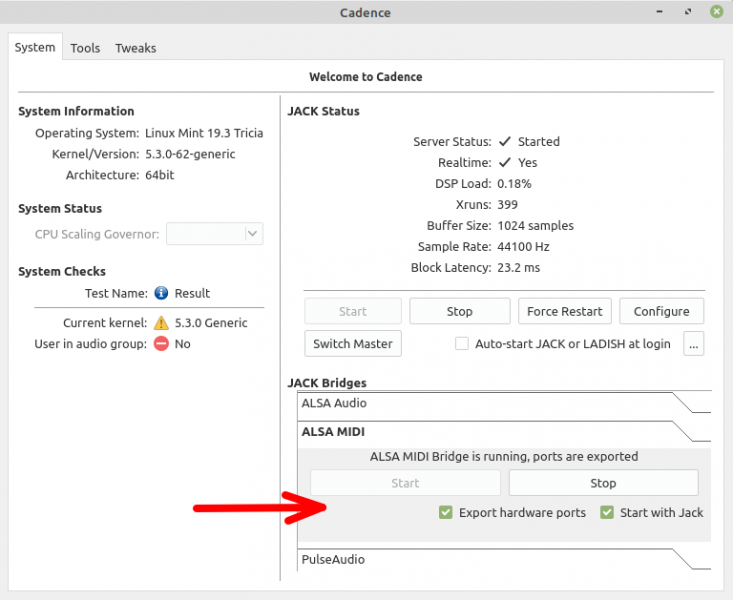This screenshot has height=600, width=733.
Task: Maximize the Cadence window
Action: pos(688,12)
